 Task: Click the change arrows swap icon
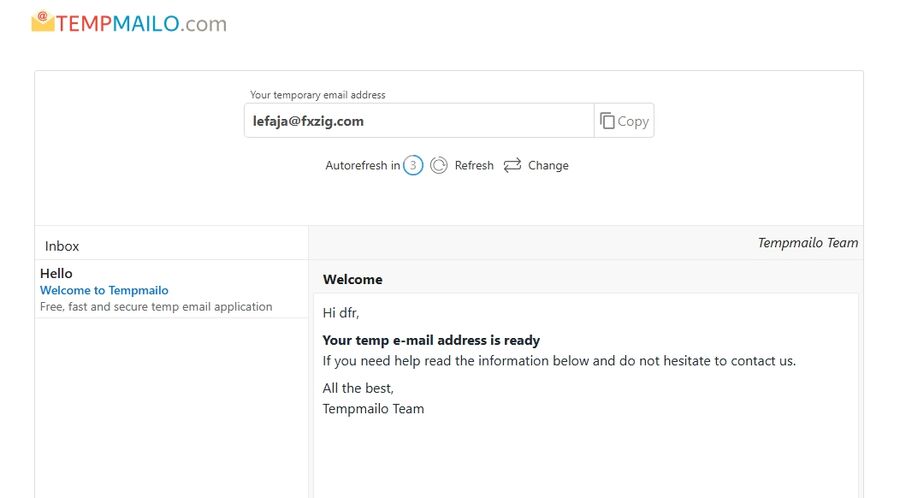pos(512,165)
